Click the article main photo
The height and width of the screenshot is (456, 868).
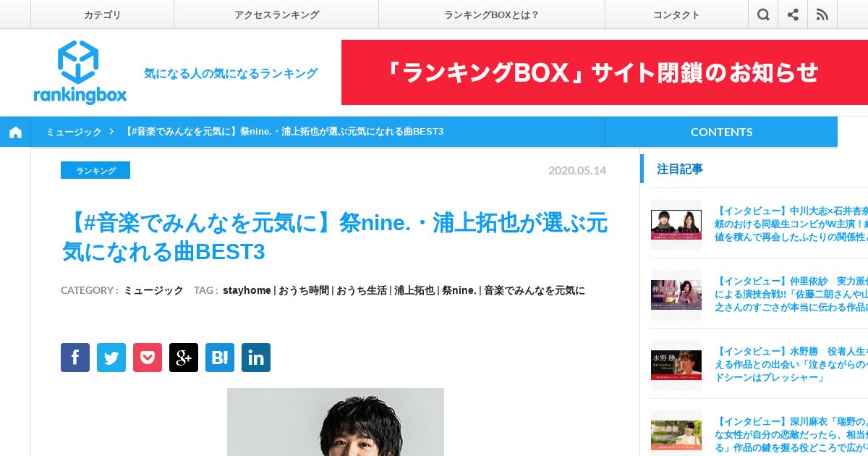click(x=336, y=422)
